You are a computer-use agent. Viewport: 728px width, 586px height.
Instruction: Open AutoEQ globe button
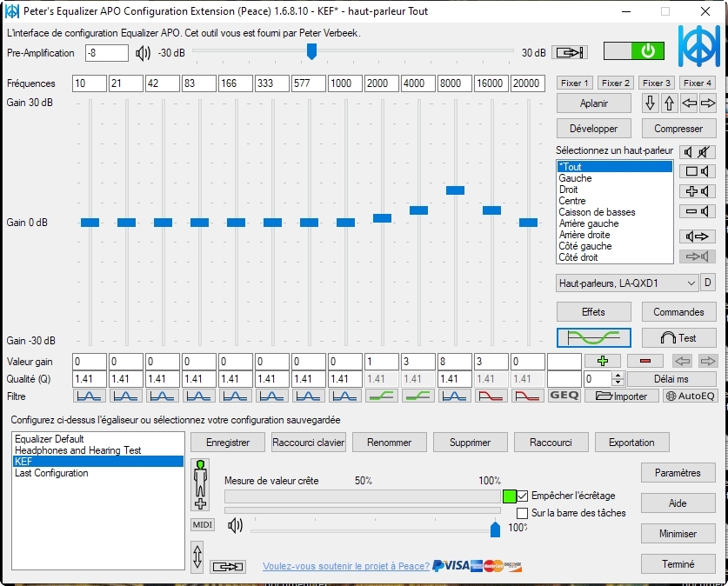(690, 396)
